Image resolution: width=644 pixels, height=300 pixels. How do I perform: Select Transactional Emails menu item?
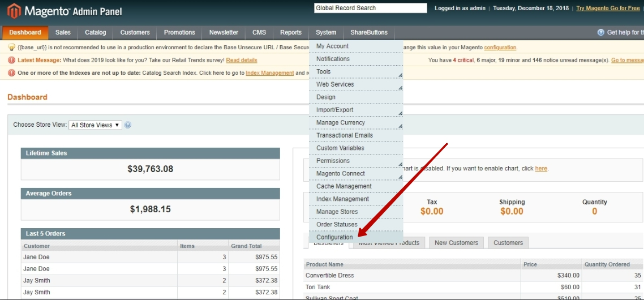click(356, 135)
